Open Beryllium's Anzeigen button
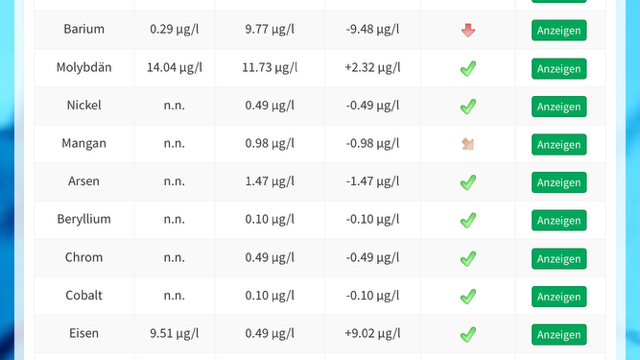640x360 pixels. click(559, 220)
